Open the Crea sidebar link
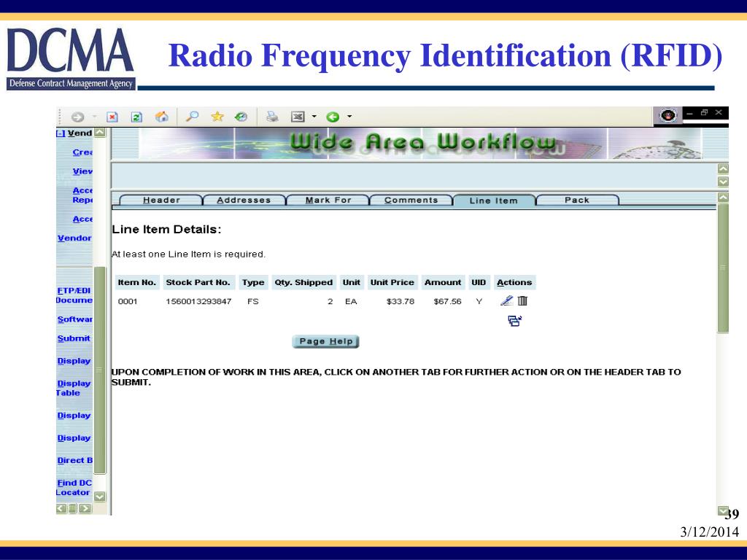 coord(82,152)
